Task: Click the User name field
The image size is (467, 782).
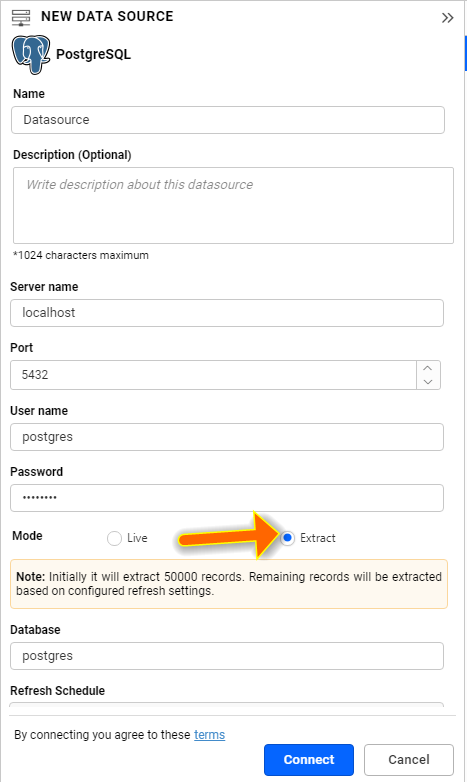Action: 227,437
